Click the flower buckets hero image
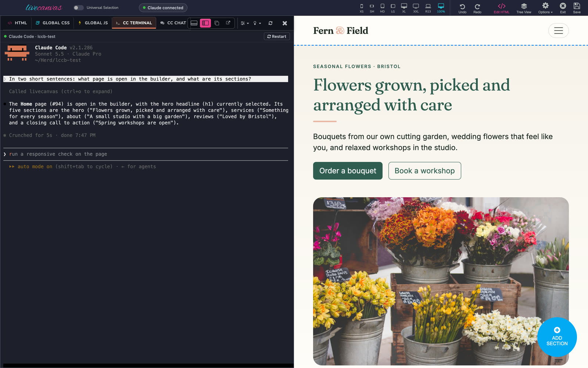This screenshot has height=368, width=588. pyautogui.click(x=441, y=281)
